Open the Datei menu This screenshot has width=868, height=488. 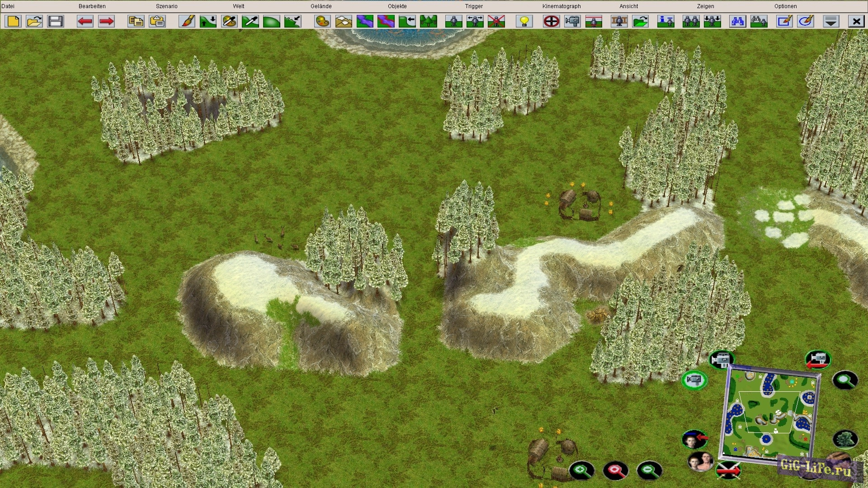coord(8,6)
